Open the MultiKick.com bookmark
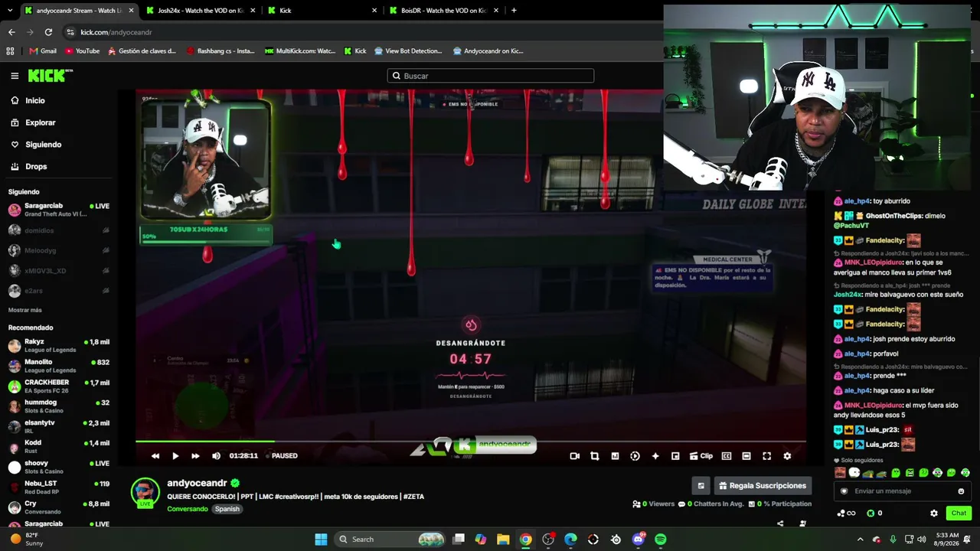The image size is (980, 551). pyautogui.click(x=300, y=51)
